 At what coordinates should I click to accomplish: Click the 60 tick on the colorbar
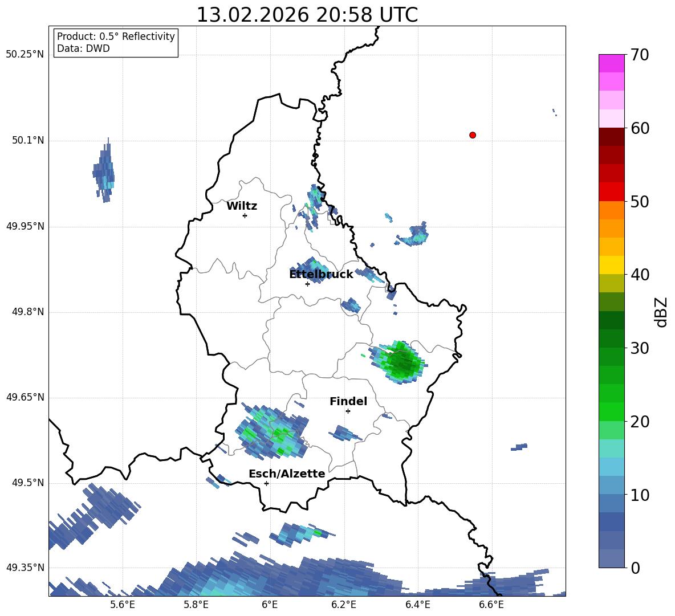click(640, 128)
